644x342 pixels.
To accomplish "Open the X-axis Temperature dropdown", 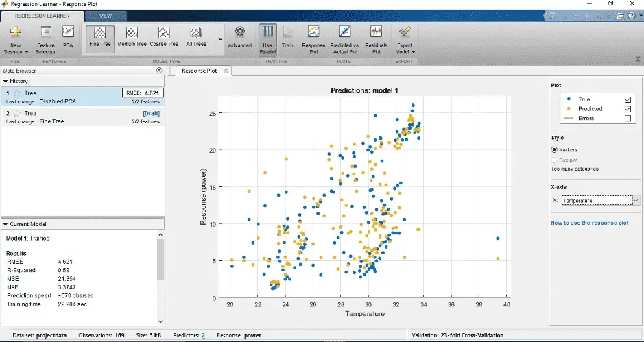I will (636, 200).
